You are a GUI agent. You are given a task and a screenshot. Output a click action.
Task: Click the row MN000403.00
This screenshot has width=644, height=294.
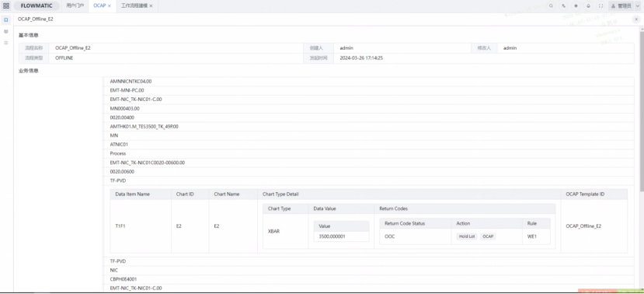pyautogui.click(x=368, y=109)
